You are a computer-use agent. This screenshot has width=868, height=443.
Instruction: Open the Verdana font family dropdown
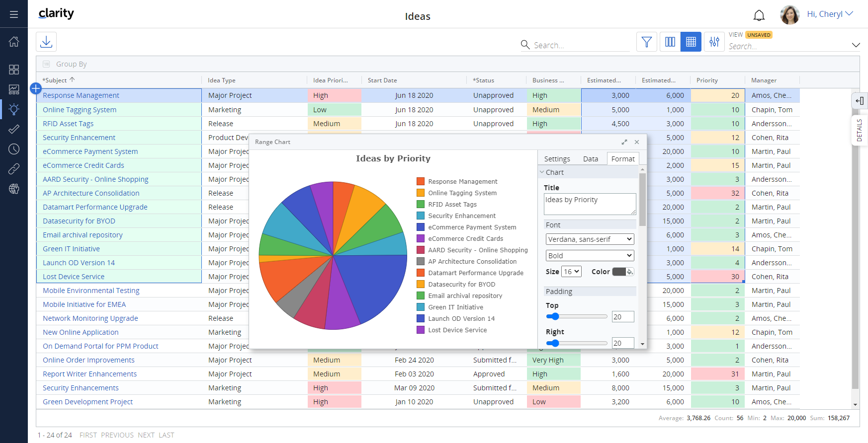click(590, 239)
